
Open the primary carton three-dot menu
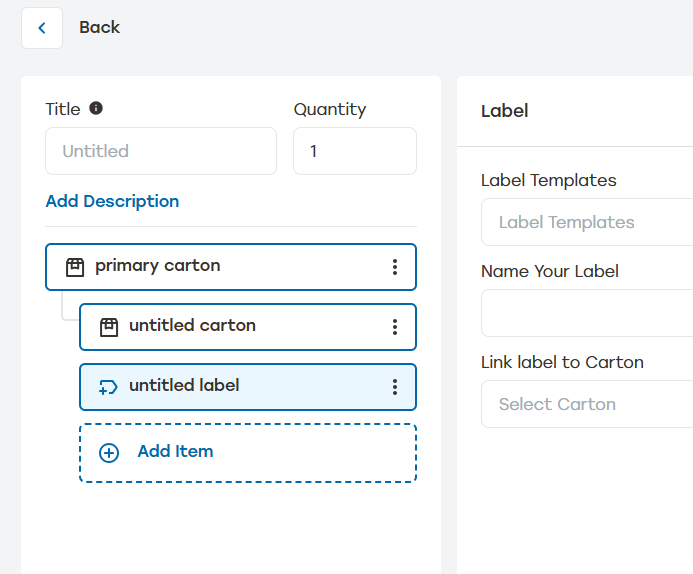pyautogui.click(x=395, y=267)
